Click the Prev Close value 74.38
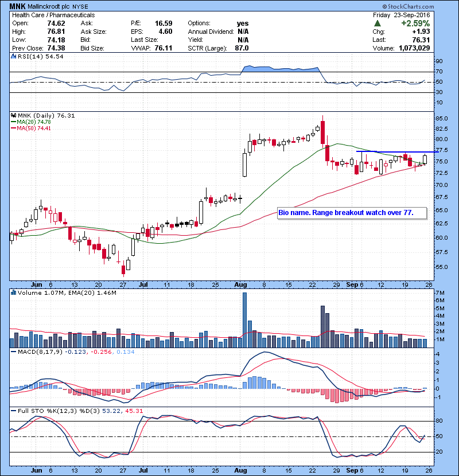 56,48
